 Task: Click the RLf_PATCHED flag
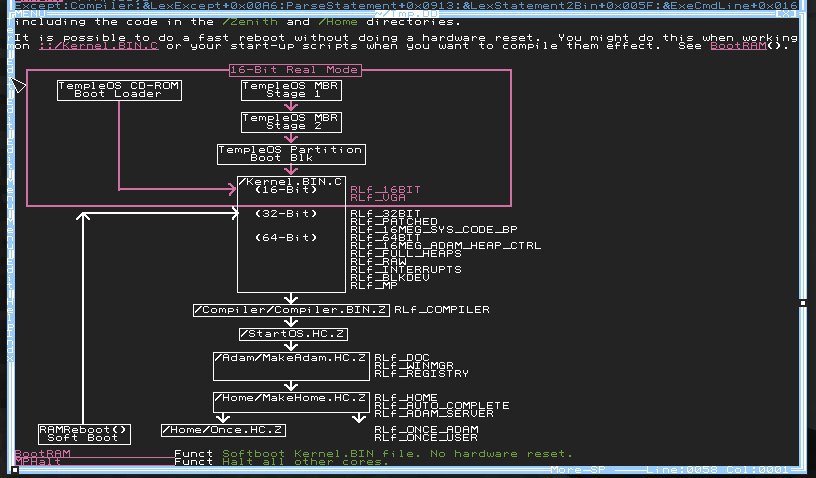tap(394, 222)
